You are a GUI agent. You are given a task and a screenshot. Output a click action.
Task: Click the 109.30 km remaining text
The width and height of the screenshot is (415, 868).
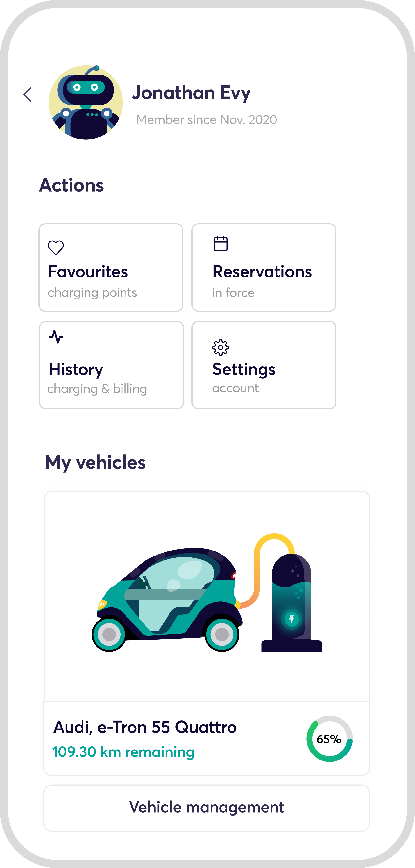[x=123, y=752]
